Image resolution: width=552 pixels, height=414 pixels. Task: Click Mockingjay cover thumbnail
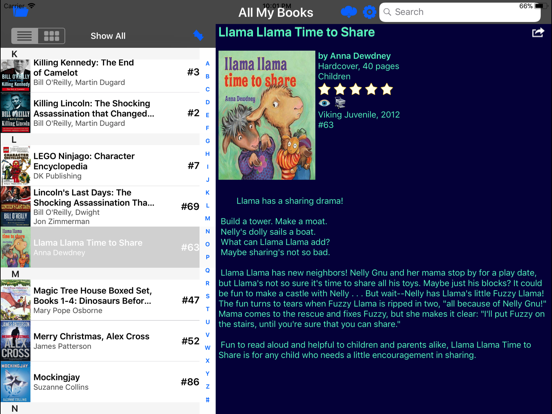click(x=15, y=382)
